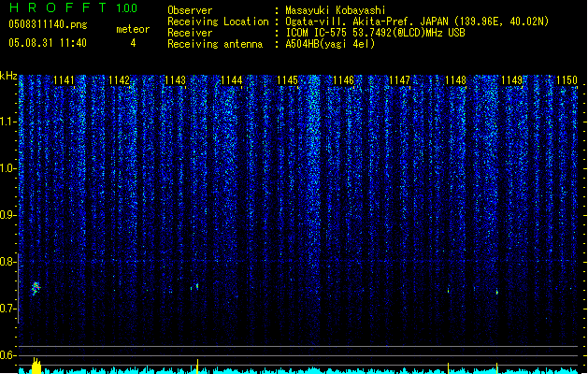Click the meteor echo just before 1149
Image resolution: width=588 pixels, height=374 pixels.
[x=497, y=292]
